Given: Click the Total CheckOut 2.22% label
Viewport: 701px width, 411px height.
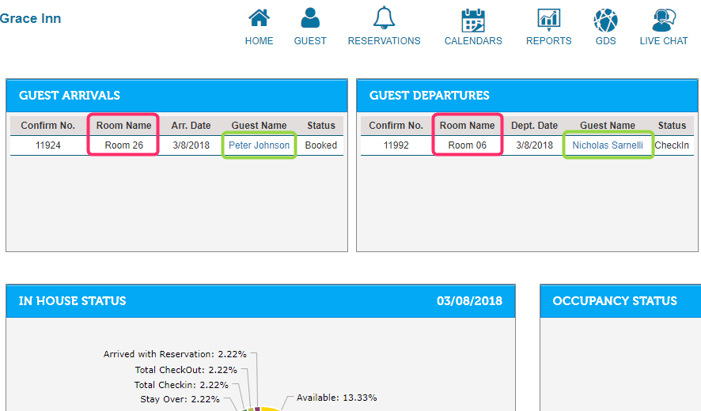Looking at the screenshot, I should (186, 370).
